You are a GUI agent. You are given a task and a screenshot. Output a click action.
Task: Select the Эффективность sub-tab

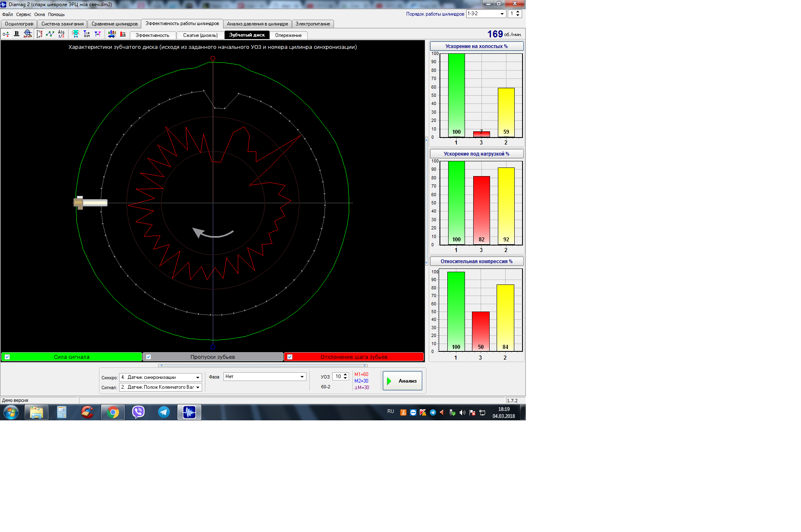click(152, 35)
